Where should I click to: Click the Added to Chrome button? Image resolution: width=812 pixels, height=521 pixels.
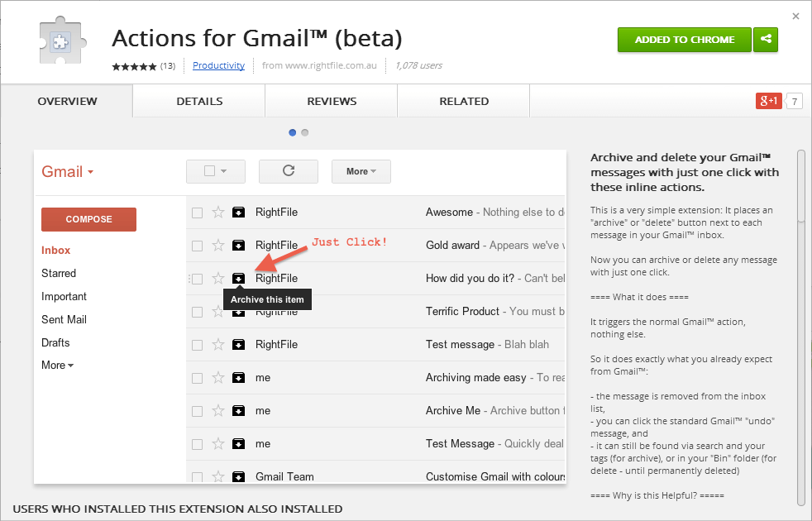685,40
